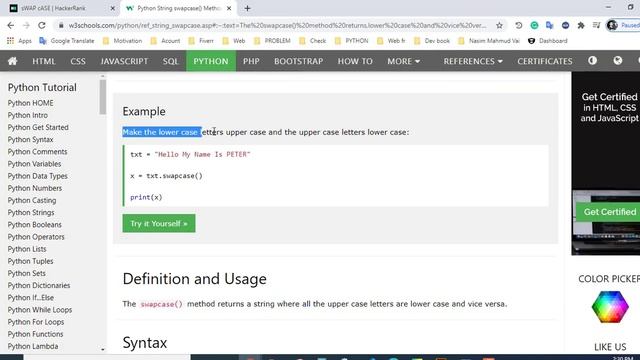Viewport: 640px width, 360px height.
Task: Open the Dev book bookmark folder
Action: pyautogui.click(x=432, y=41)
